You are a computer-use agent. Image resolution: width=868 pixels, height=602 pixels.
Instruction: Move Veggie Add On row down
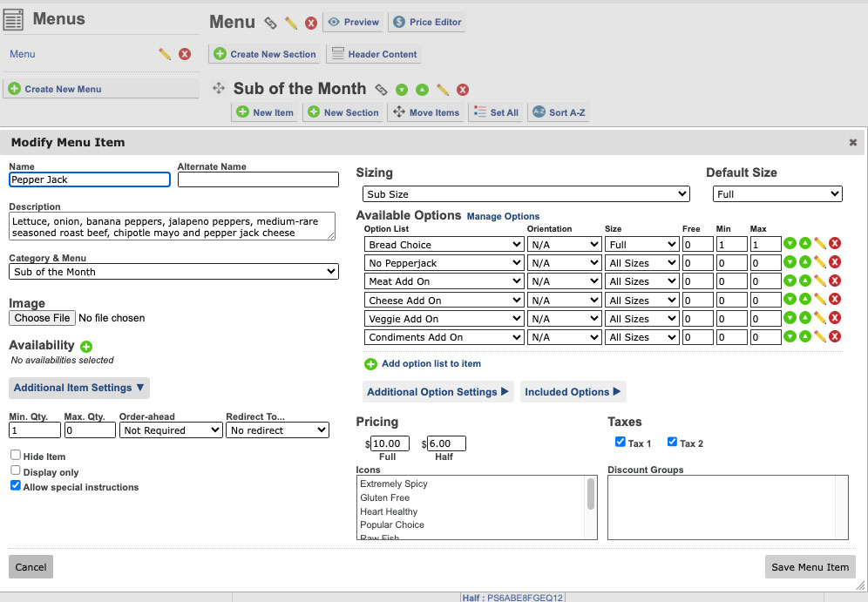tap(790, 318)
